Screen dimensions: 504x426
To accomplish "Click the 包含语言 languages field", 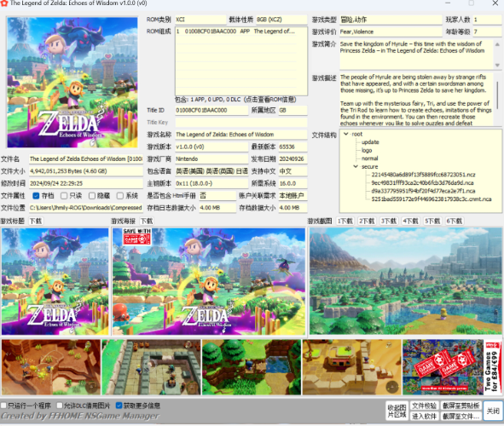I will (211, 171).
